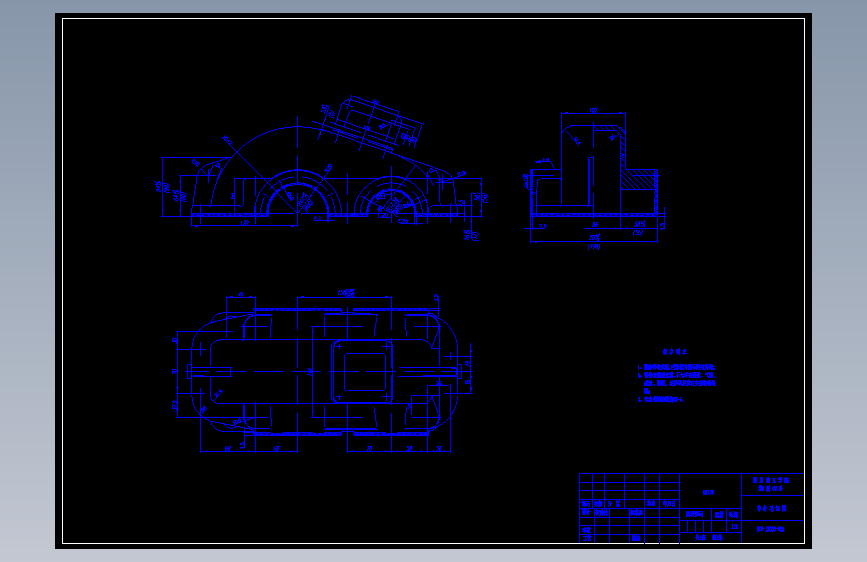Click the first numbered technical note line
The width and height of the screenshot is (867, 562).
pyautogui.click(x=676, y=367)
